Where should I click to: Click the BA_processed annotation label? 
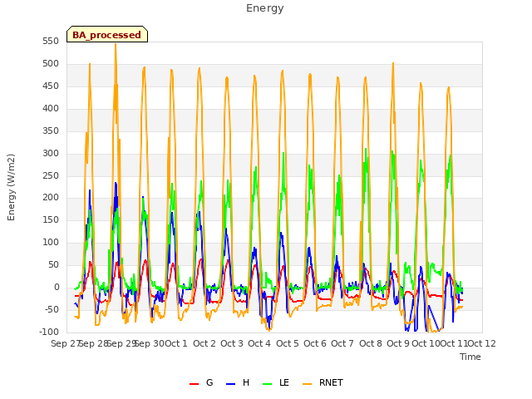(x=107, y=34)
